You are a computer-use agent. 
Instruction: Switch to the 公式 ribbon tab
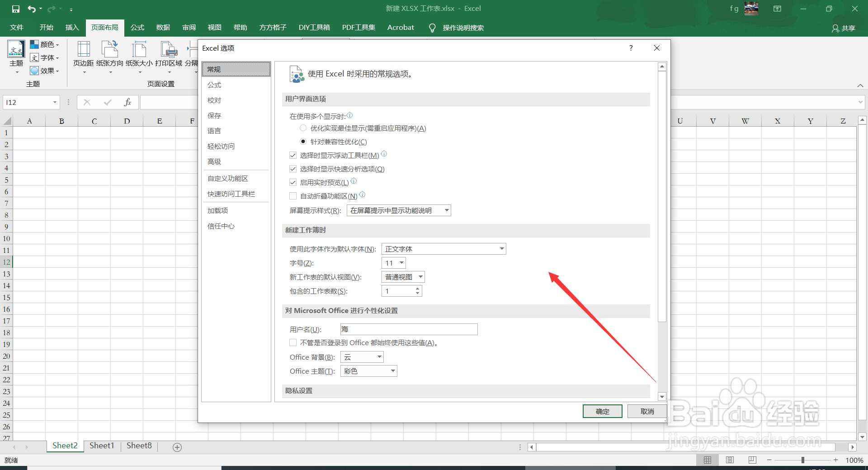tap(137, 28)
